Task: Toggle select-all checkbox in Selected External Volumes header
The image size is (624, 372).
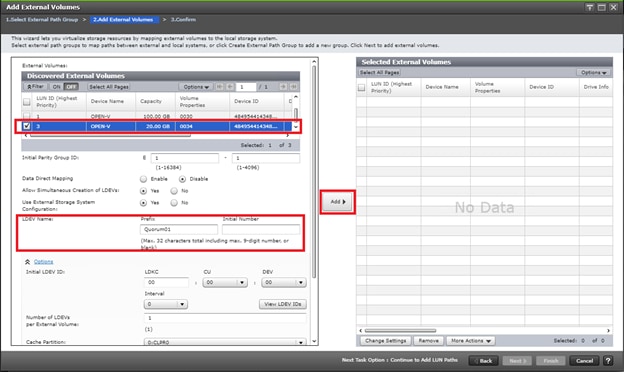Action: (361, 88)
